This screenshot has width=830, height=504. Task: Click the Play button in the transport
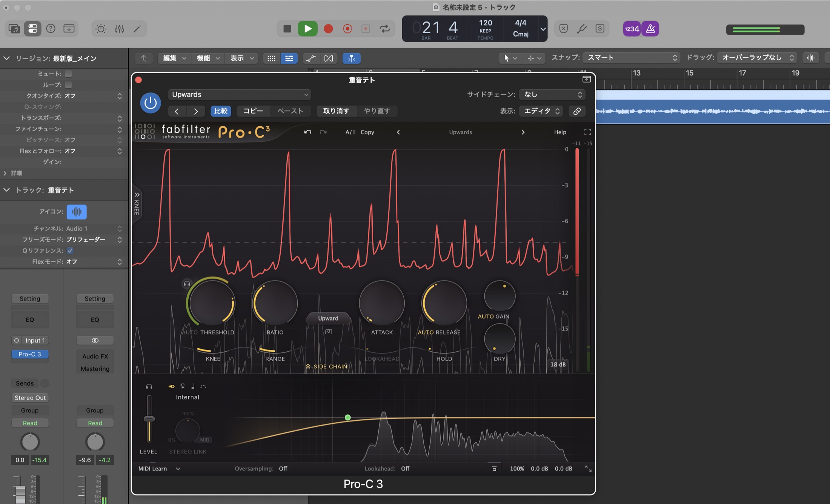(x=307, y=29)
